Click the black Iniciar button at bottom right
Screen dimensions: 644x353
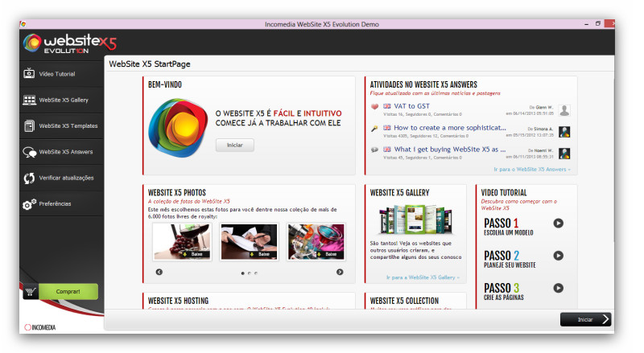[586, 319]
